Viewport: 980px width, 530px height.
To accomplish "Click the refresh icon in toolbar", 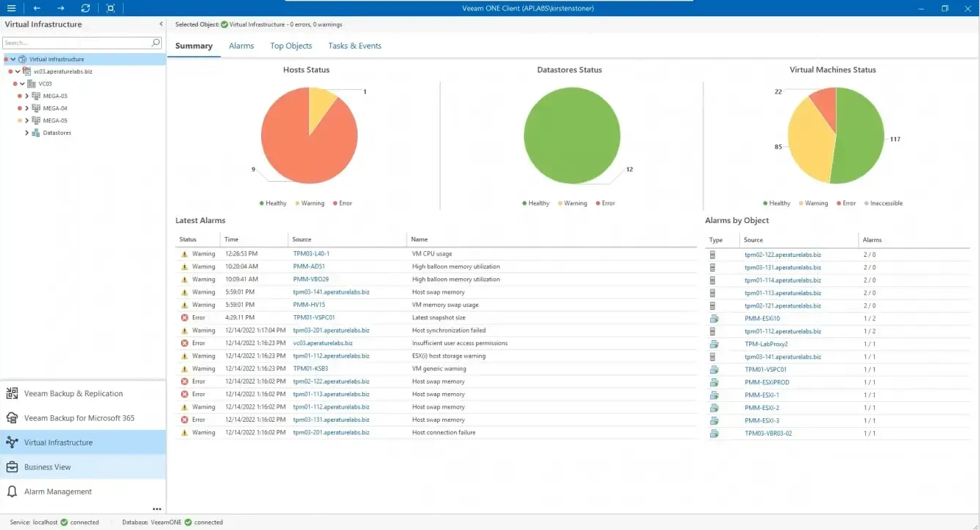I will [x=85, y=8].
